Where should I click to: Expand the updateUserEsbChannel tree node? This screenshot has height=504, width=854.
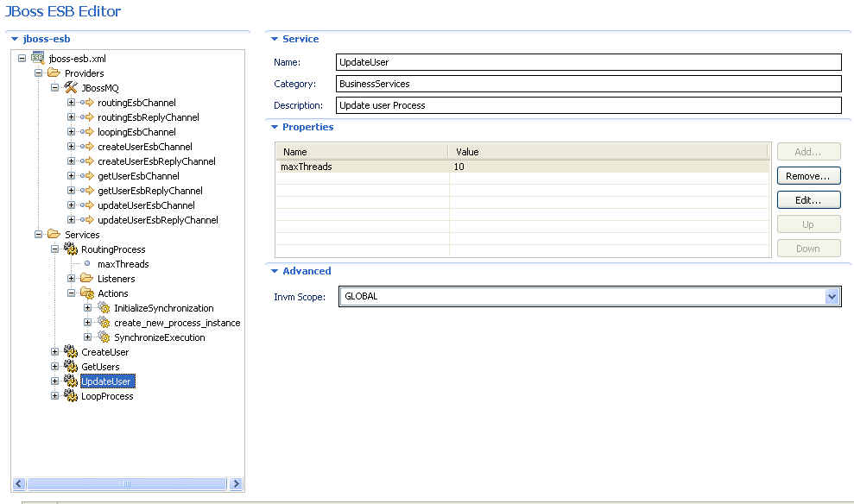(x=71, y=205)
